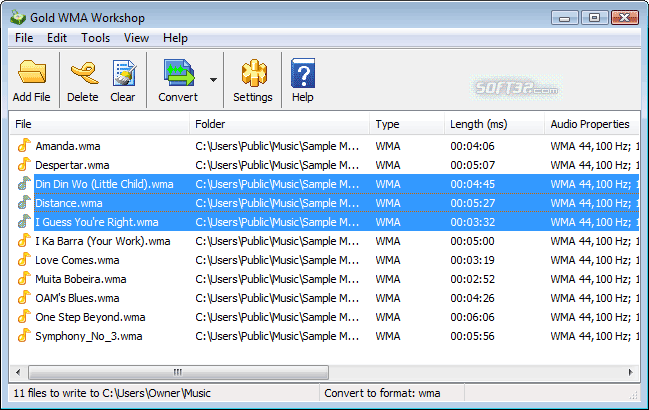The height and width of the screenshot is (410, 649).
Task: Click the Delete toolbar icon
Action: click(84, 73)
